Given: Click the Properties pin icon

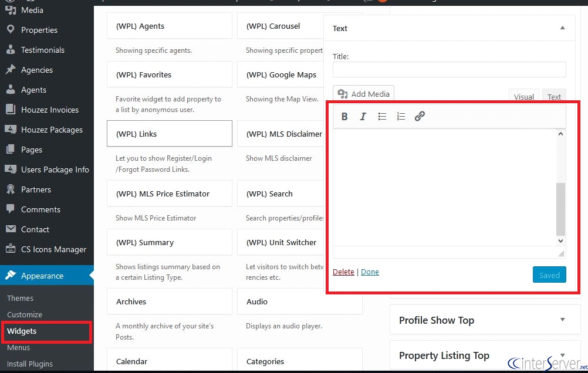Looking at the screenshot, I should click(11, 29).
